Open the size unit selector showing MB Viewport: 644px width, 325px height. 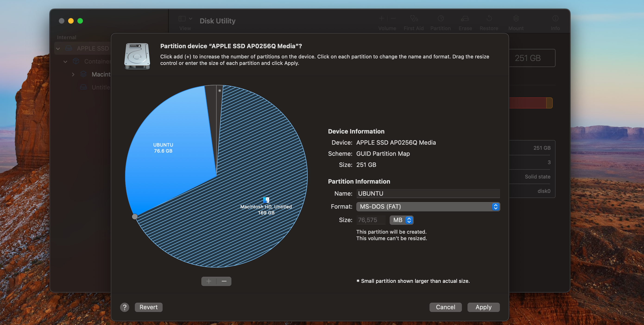(x=401, y=220)
